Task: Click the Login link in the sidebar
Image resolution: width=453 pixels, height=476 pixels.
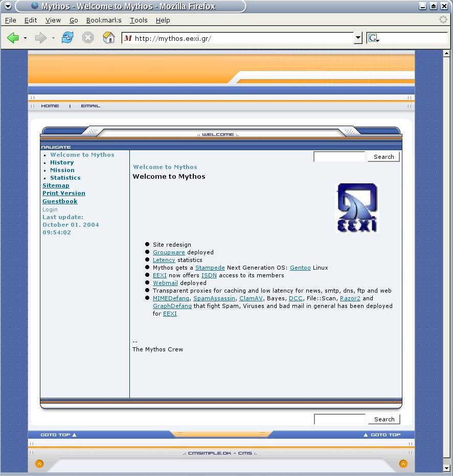Action: [x=50, y=209]
